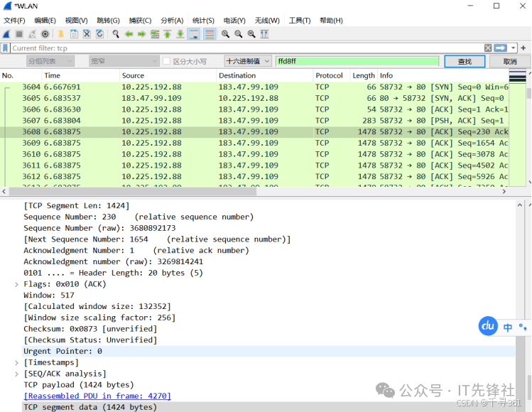Expand the [SEQ/ACK analysis] node
The height and width of the screenshot is (412, 532).
tap(17, 374)
